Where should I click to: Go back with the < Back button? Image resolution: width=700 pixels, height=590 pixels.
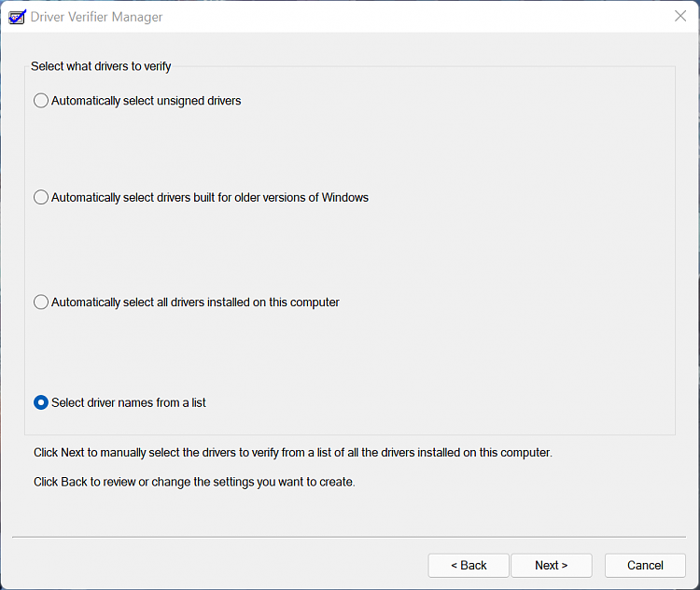tap(469, 565)
